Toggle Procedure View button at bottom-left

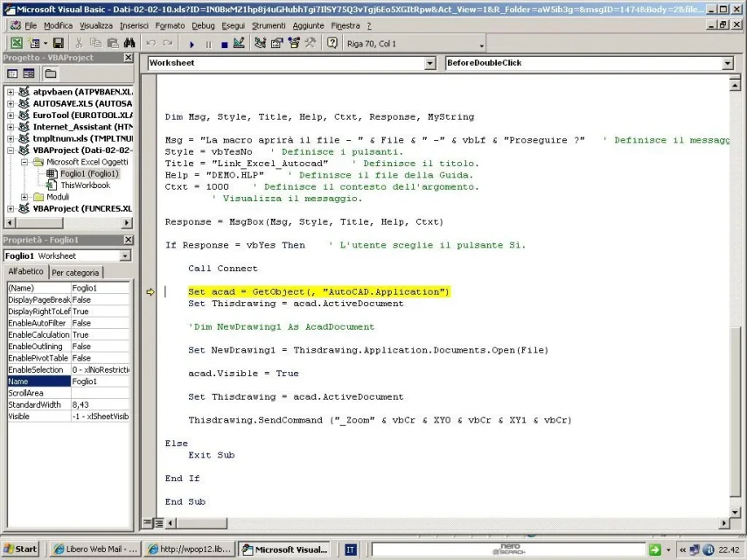(x=148, y=523)
